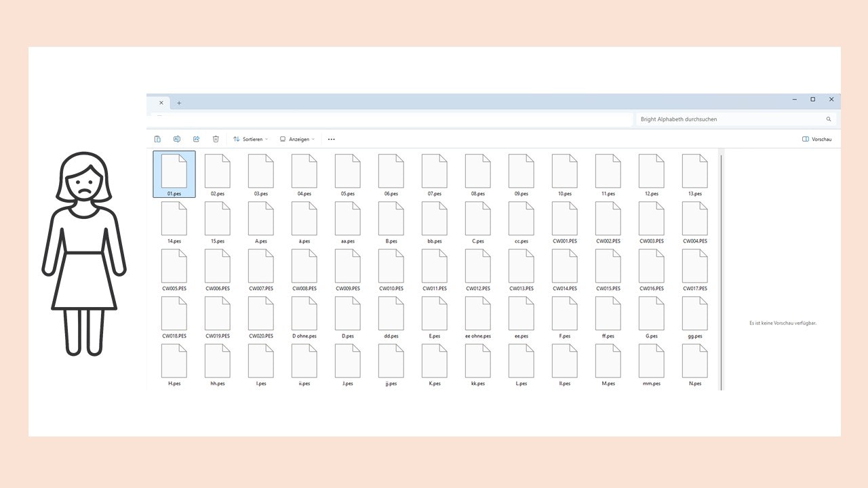Click the close icon on the current tab
The width and height of the screenshot is (868, 488).
[161, 102]
